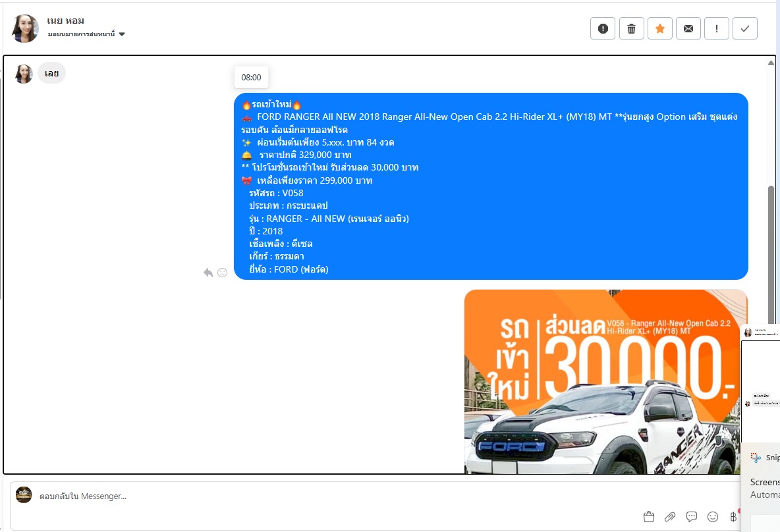The height and width of the screenshot is (532, 780).
Task: Click the chat scrollbar thumb
Action: [x=771, y=253]
